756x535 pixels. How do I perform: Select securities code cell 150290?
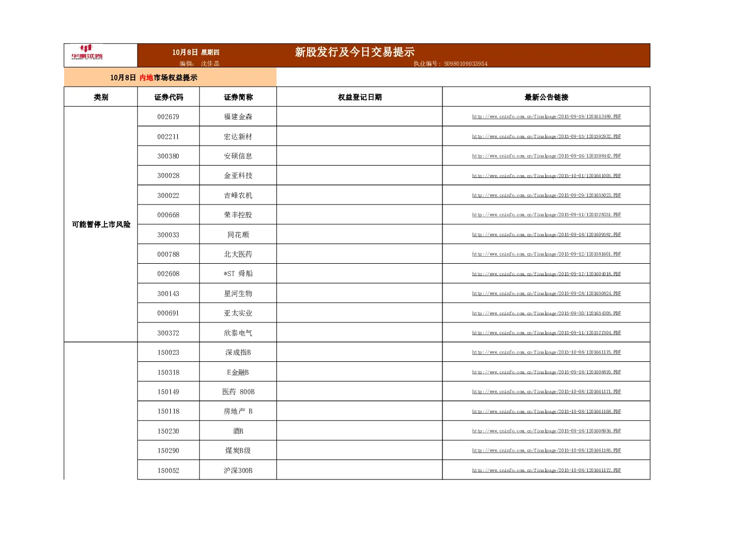pyautogui.click(x=169, y=450)
